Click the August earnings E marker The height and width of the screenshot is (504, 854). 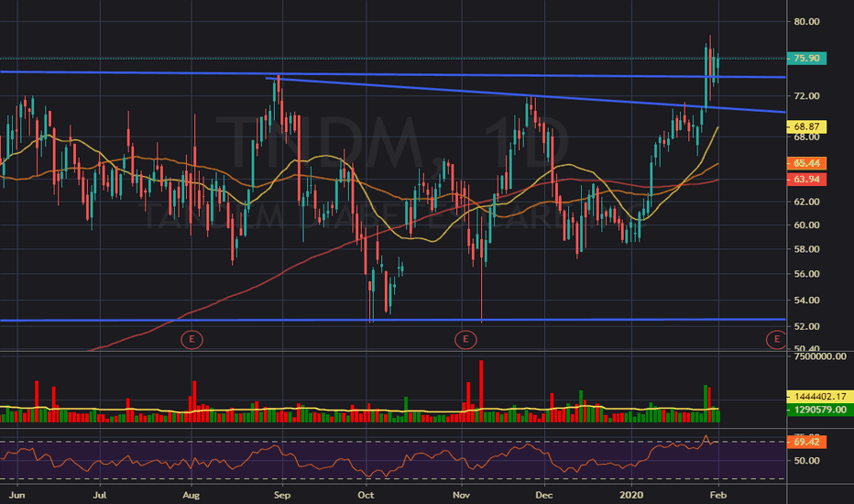click(192, 339)
